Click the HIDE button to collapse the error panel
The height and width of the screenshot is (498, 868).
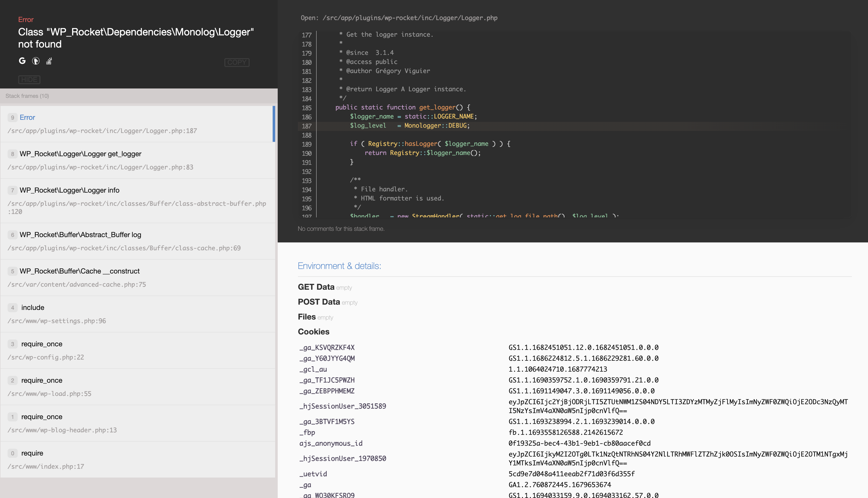pyautogui.click(x=29, y=79)
